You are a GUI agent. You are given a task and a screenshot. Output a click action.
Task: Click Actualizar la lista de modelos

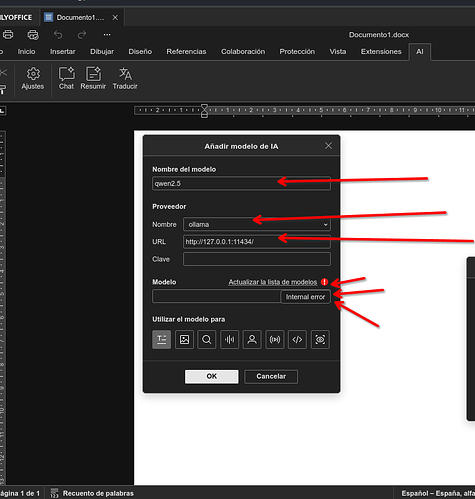click(x=273, y=282)
